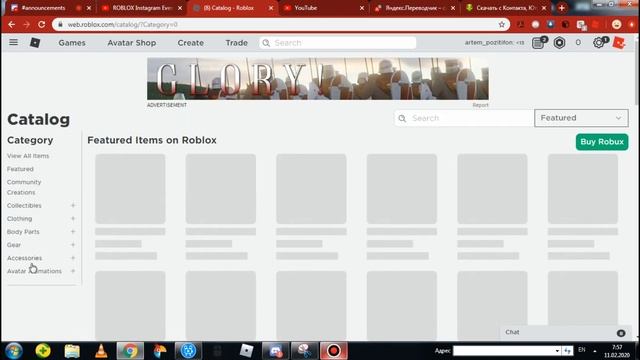Select View All Items category link
This screenshot has width=640, height=360.
28,156
